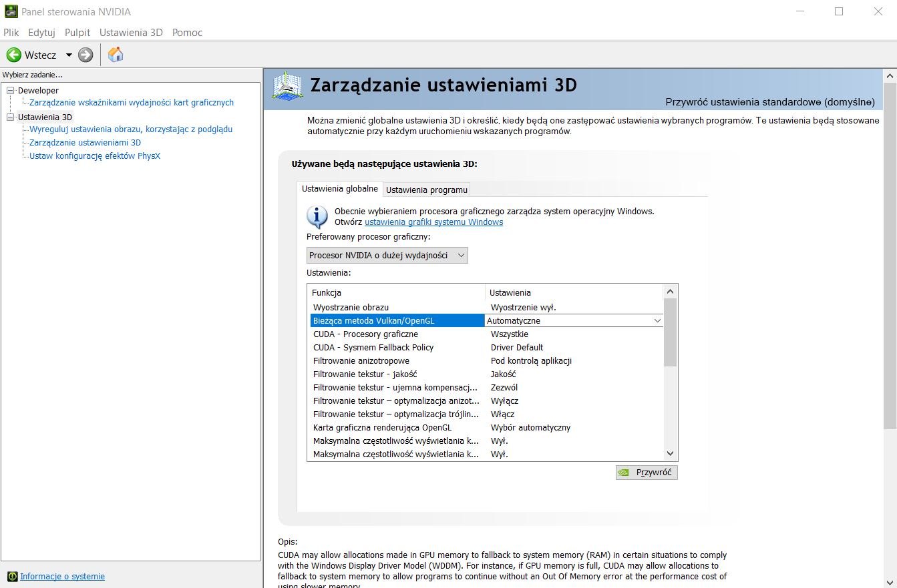Select the Filtrowanie tekstur - jakość row
Viewport: 897px width, 588px height.
(486, 374)
